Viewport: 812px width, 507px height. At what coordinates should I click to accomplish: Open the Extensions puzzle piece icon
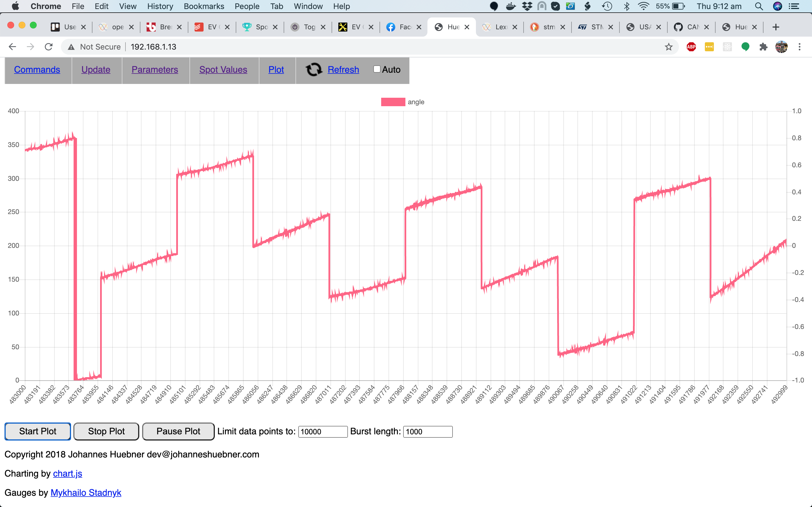tap(763, 47)
